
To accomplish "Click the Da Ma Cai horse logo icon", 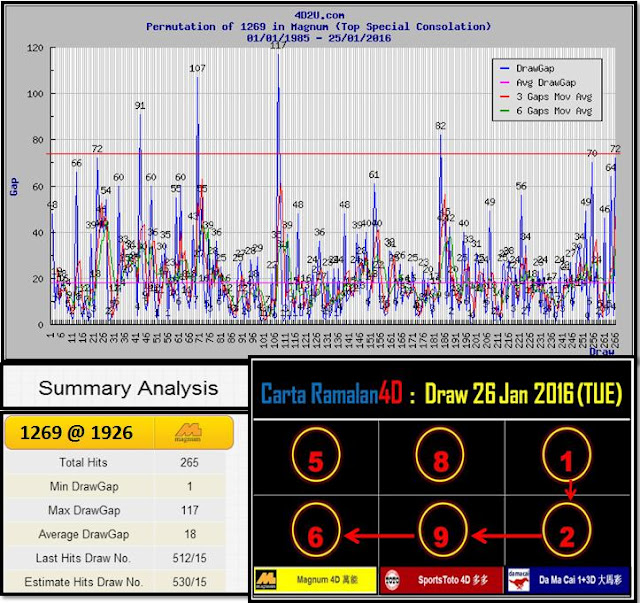I will tap(519, 580).
